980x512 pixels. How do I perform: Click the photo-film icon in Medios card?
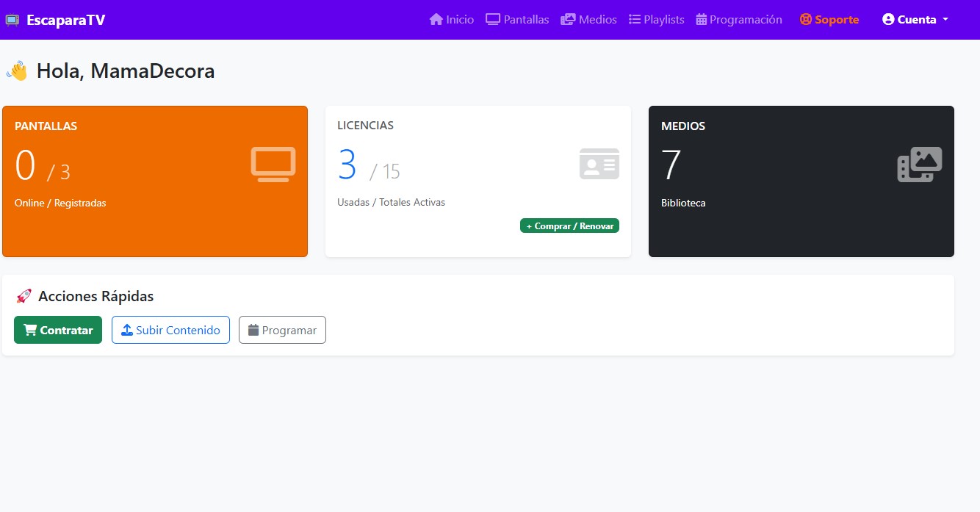919,165
